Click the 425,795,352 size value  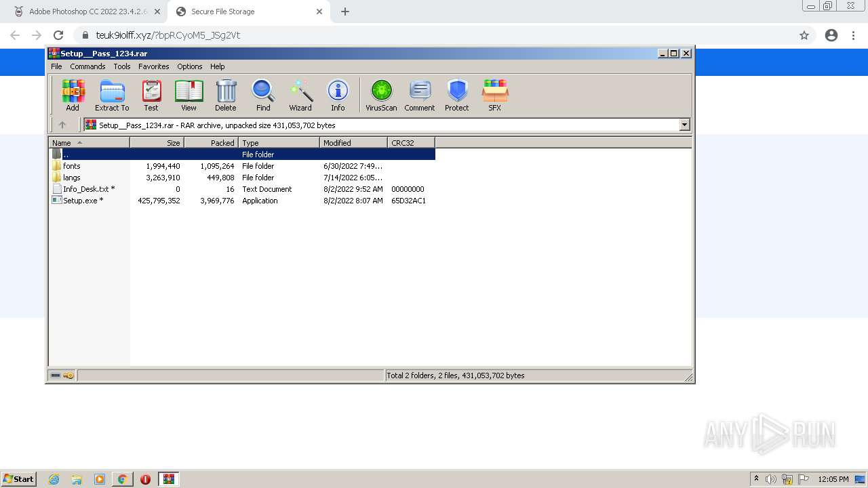click(159, 201)
